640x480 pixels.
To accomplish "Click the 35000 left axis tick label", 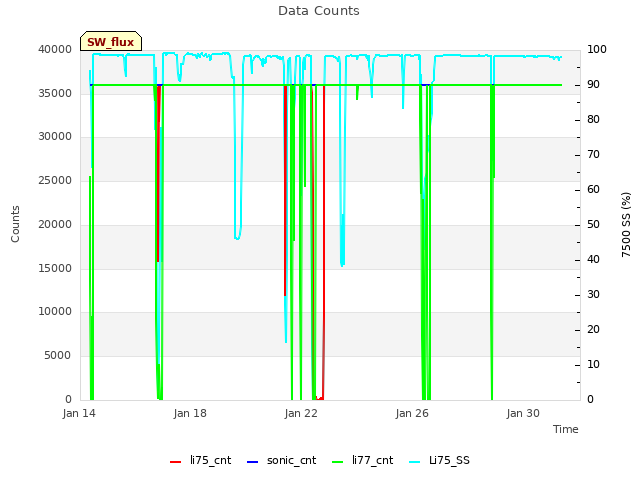I will (55, 93).
